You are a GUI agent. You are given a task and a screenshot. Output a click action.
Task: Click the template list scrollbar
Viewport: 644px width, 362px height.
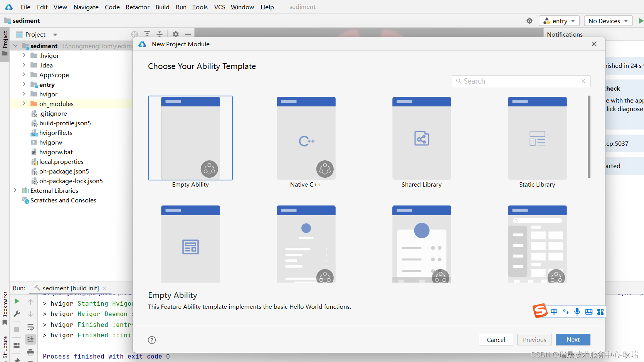pos(589,137)
